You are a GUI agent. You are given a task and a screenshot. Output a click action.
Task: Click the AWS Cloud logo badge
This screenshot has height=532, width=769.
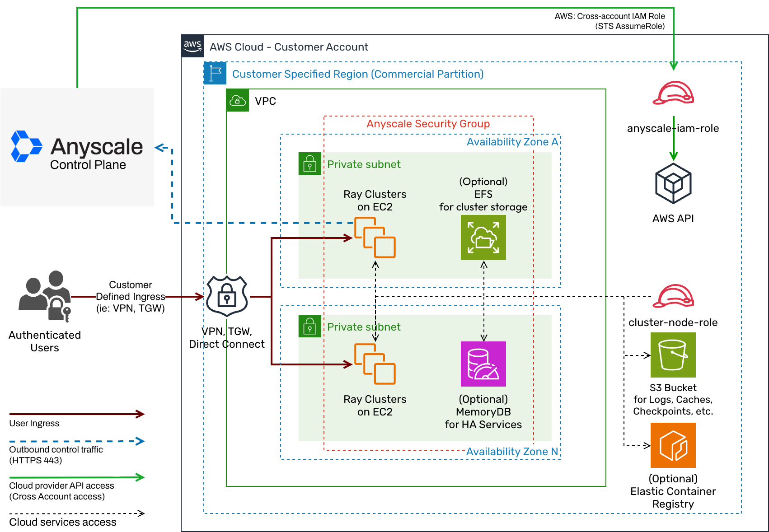(192, 46)
